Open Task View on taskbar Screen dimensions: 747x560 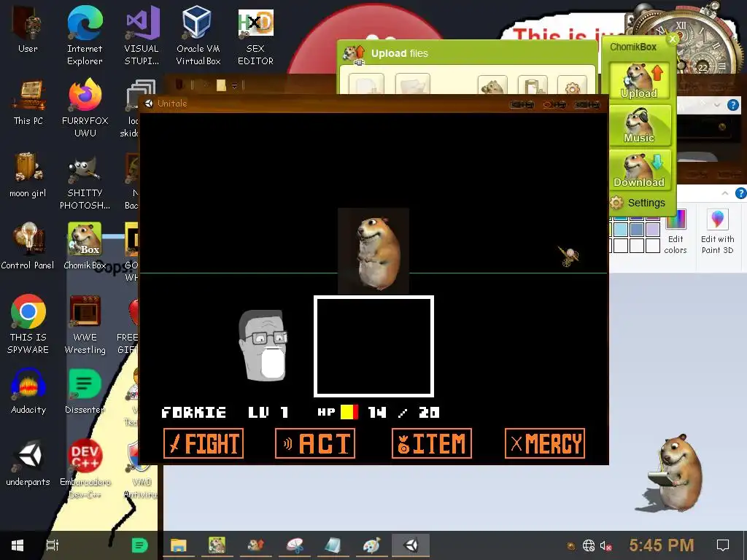tap(53, 545)
